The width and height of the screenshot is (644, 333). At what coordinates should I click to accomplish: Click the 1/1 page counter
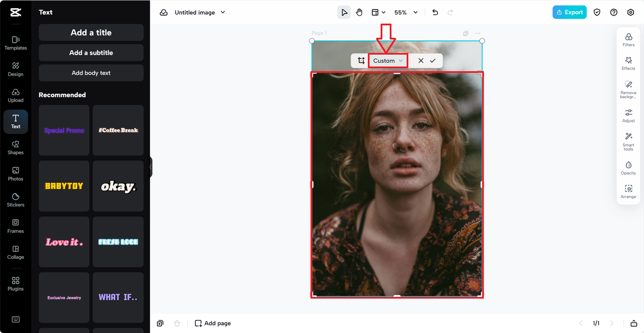coord(596,323)
